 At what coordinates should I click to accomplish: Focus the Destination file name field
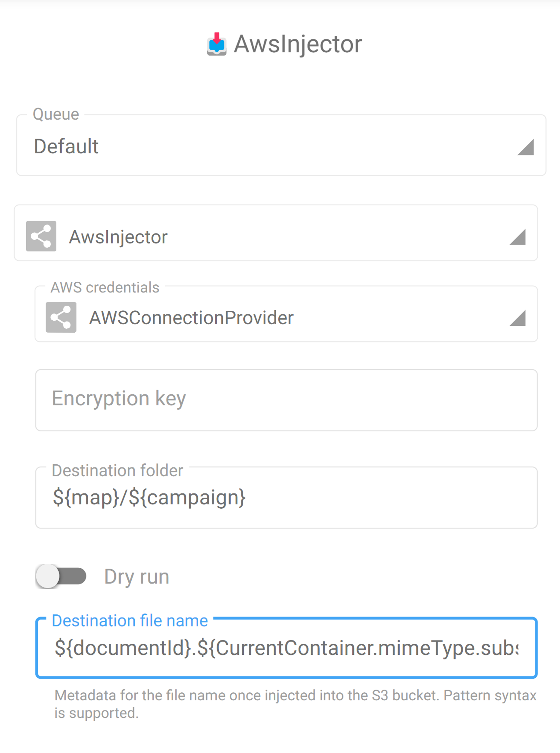286,648
